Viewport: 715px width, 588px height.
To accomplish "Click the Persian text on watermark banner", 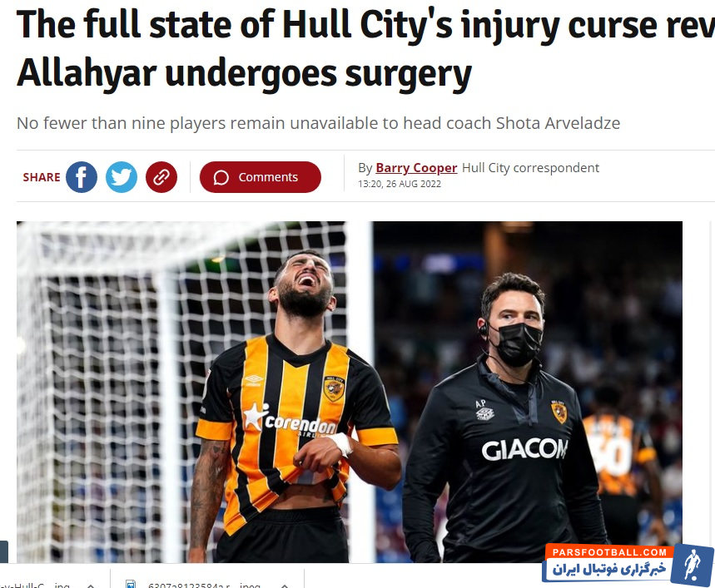I will (609, 570).
